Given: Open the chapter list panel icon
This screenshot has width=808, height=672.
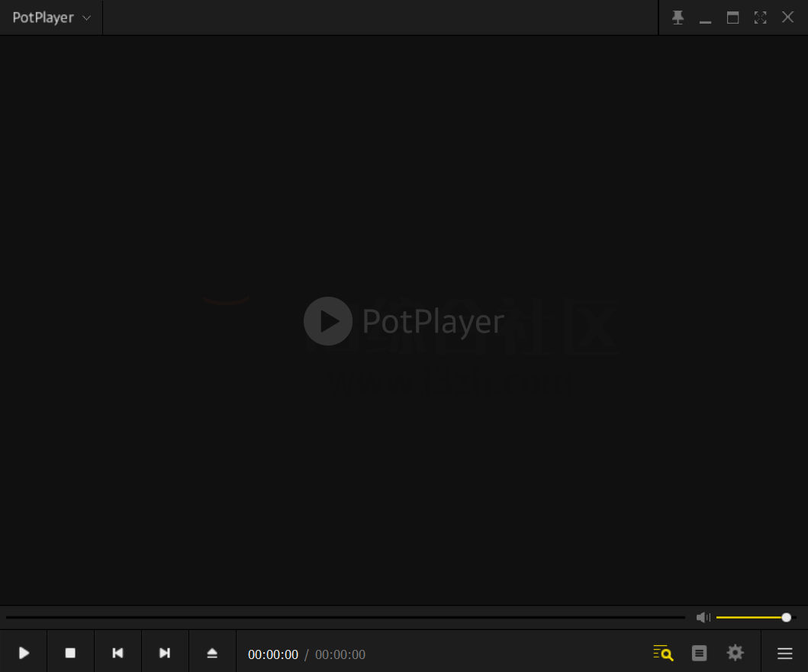Looking at the screenshot, I should [x=699, y=653].
